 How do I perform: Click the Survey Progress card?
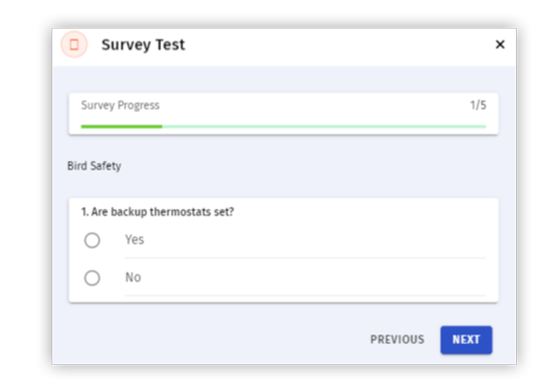click(283, 114)
